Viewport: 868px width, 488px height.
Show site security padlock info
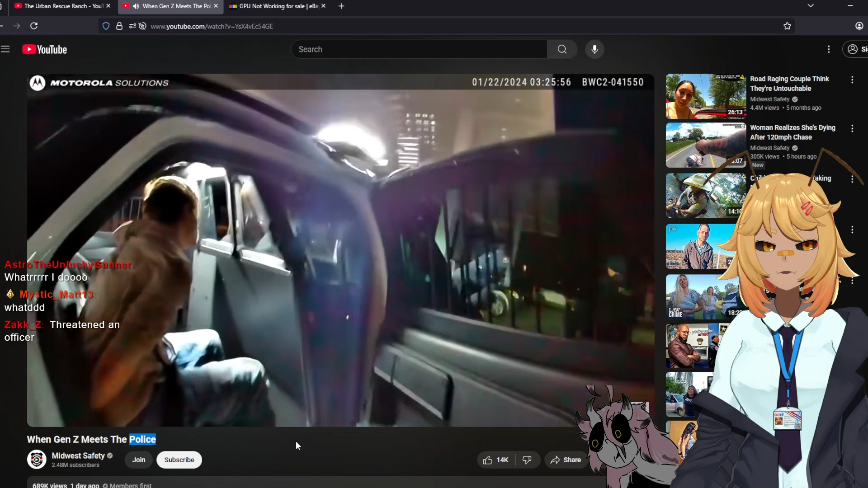(x=119, y=26)
